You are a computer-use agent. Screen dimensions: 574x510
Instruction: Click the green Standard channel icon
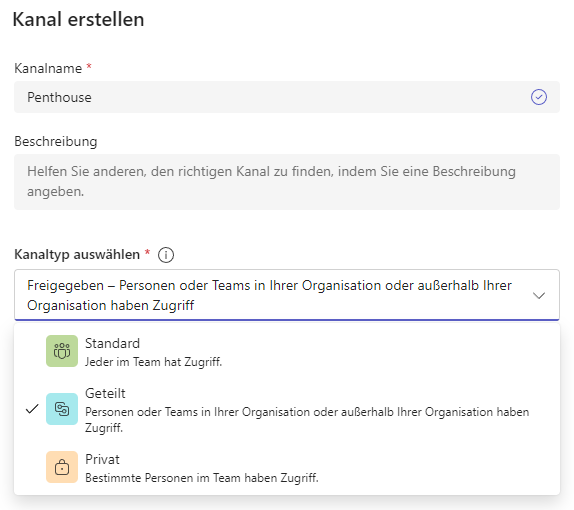tap(62, 351)
